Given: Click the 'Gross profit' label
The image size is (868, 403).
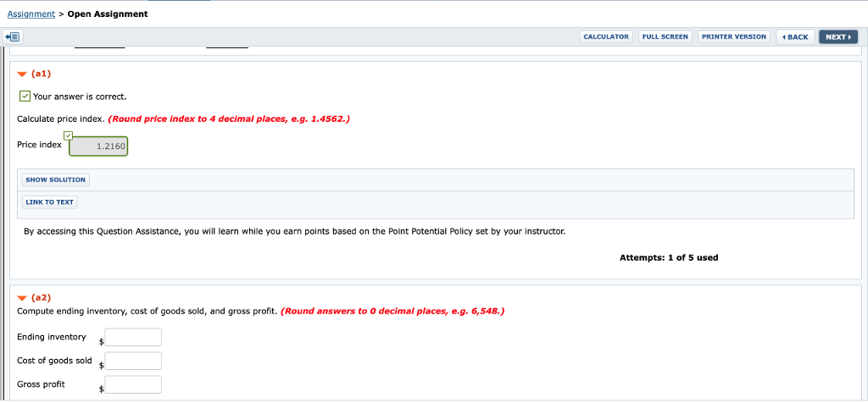Looking at the screenshot, I should [41, 384].
